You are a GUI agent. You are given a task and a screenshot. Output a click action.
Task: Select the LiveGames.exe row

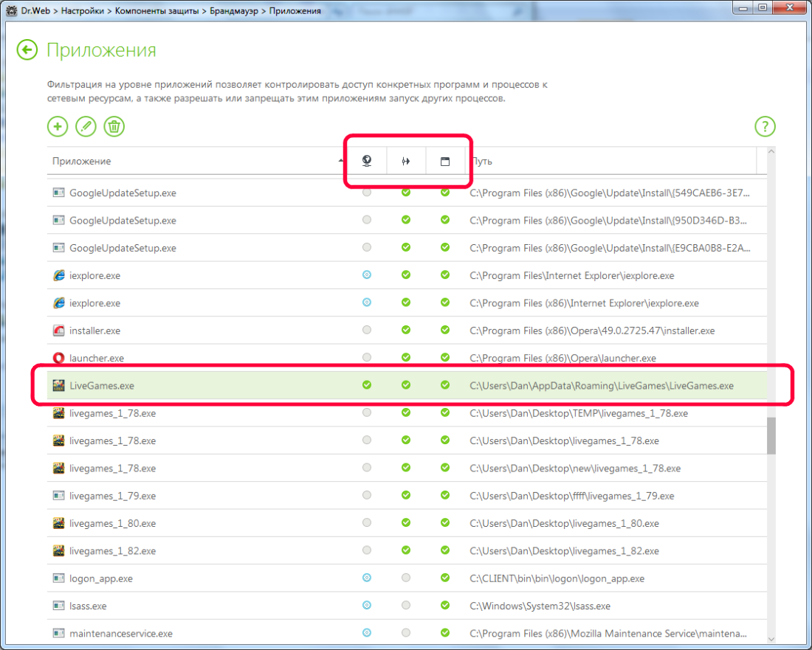coord(407,386)
